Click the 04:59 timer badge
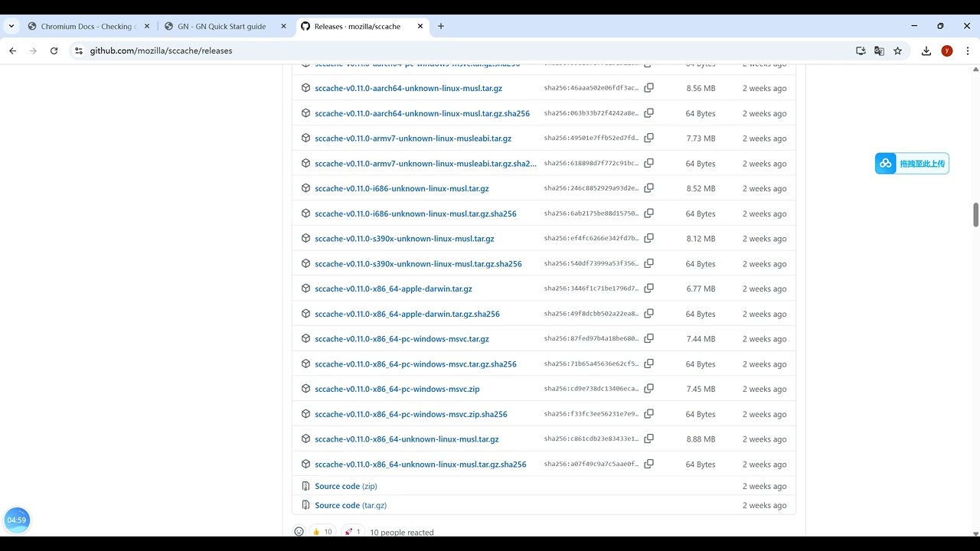This screenshot has height=551, width=980. pos(17,520)
